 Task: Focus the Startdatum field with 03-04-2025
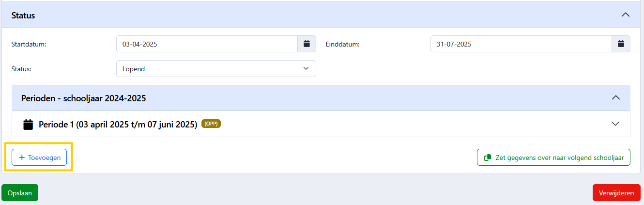coord(207,44)
